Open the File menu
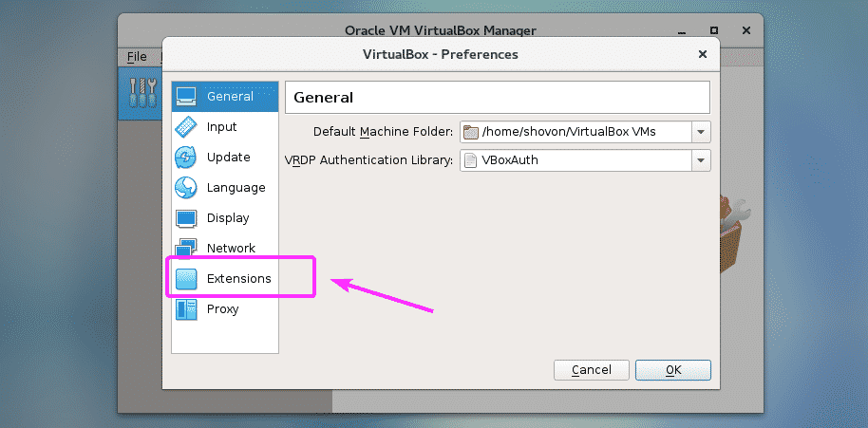This screenshot has width=868, height=428. pos(137,57)
